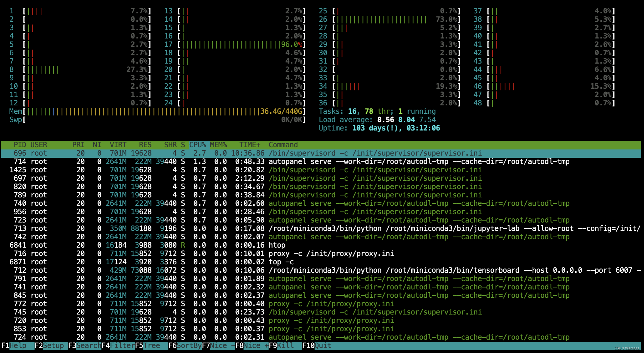Sort by the RES column header

(145, 145)
